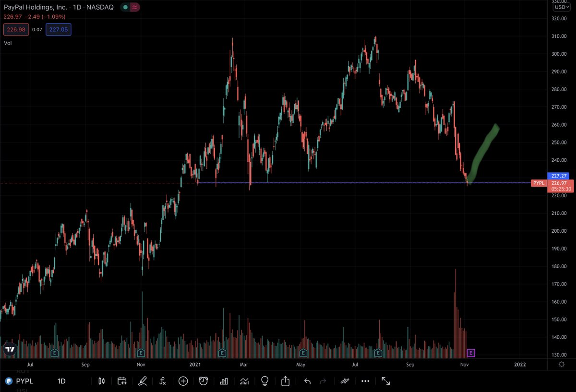The width and height of the screenshot is (576, 392).
Task: Click the PayPal logo beside the PYPL symbol
Action: [x=9, y=381]
